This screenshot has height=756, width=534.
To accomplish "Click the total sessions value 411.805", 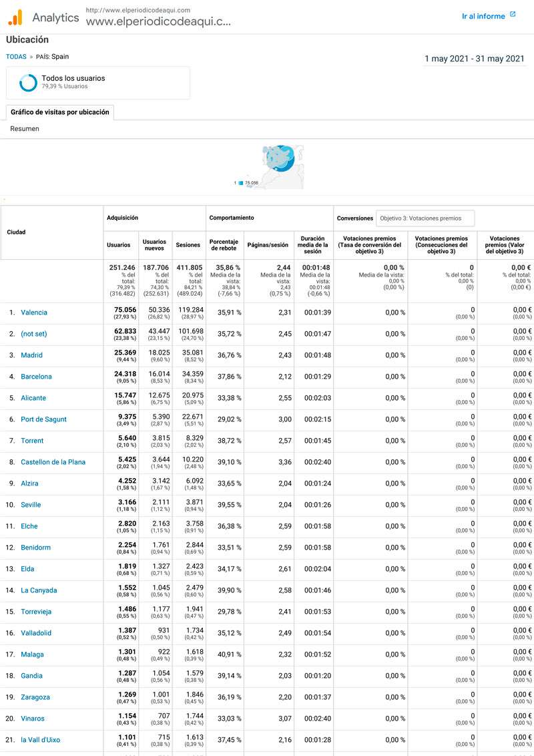I will (190, 267).
